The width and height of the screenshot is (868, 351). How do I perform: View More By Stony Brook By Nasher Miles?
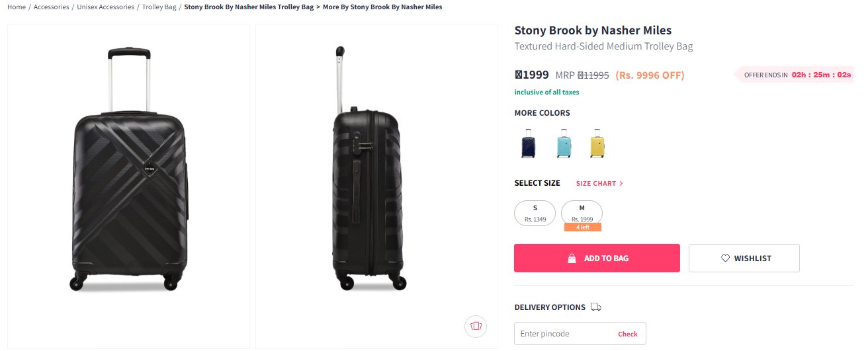382,7
